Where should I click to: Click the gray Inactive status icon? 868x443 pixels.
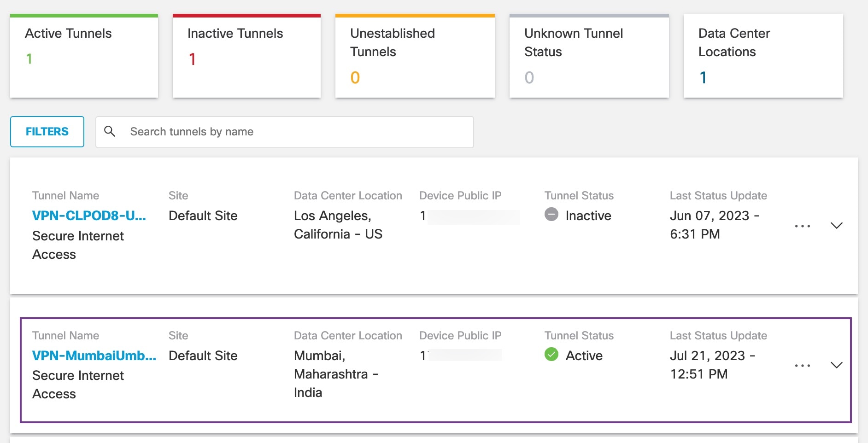click(551, 215)
